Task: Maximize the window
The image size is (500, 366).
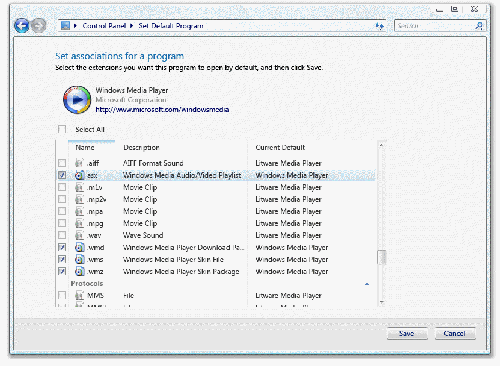Action: point(454,9)
